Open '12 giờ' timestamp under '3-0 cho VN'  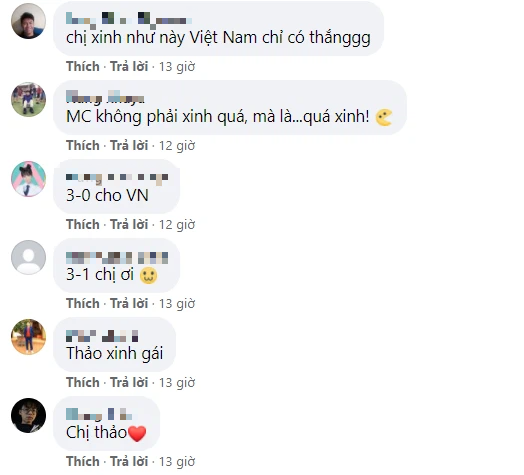tap(177, 225)
